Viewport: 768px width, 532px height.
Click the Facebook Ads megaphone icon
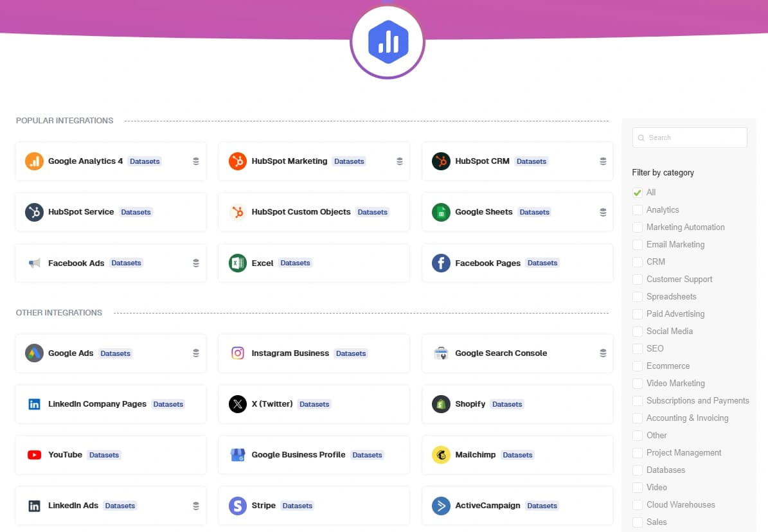tap(34, 263)
